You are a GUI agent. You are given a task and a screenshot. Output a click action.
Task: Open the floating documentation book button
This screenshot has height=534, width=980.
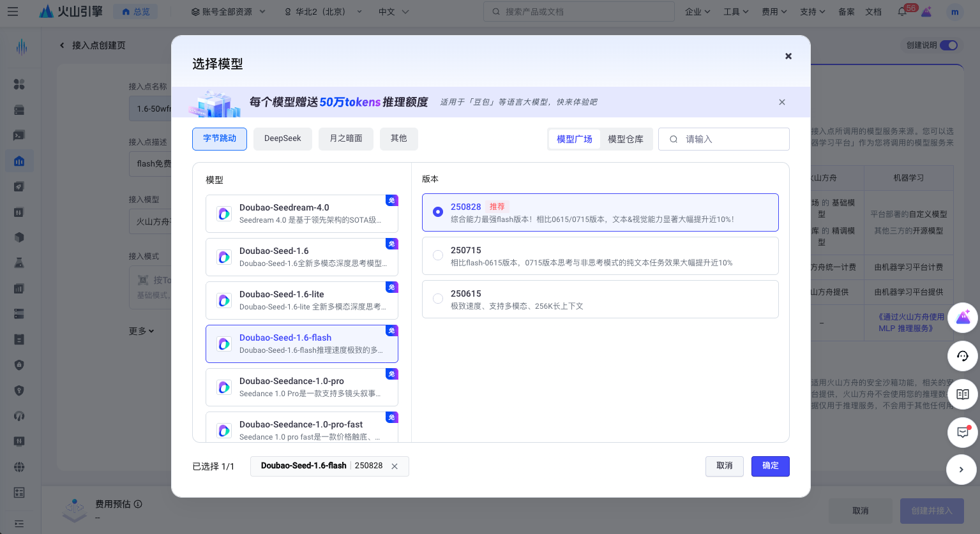tap(963, 394)
